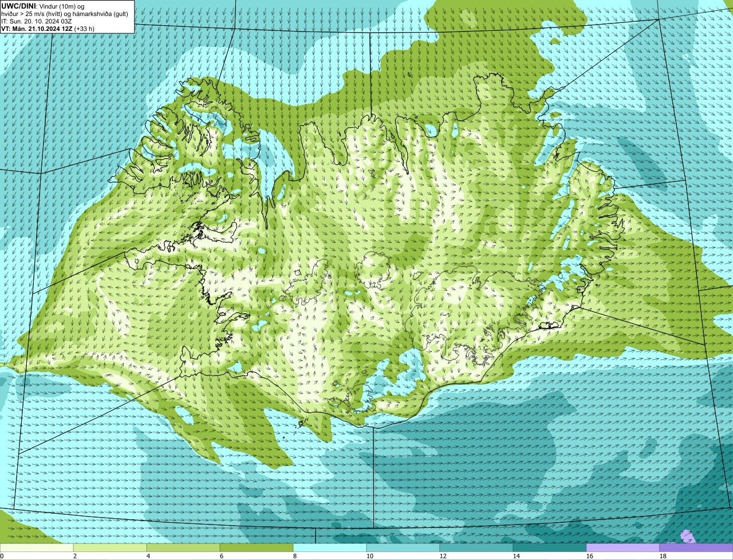Click the colorbar tick label '14'

(x=517, y=556)
